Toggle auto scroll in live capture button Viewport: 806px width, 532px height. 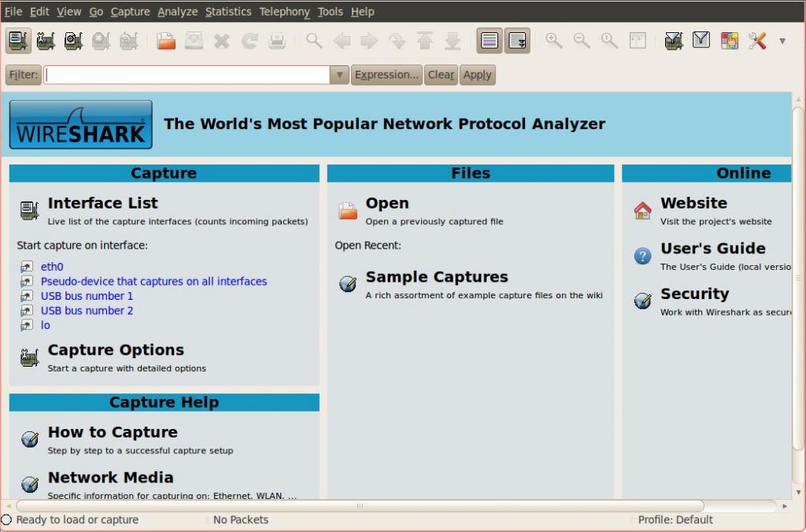pos(517,40)
